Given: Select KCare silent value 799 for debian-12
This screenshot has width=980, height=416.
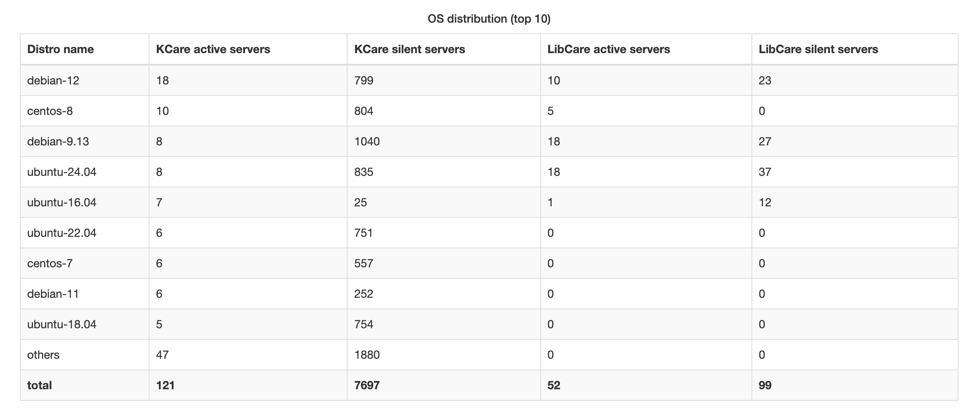Looking at the screenshot, I should (x=364, y=80).
